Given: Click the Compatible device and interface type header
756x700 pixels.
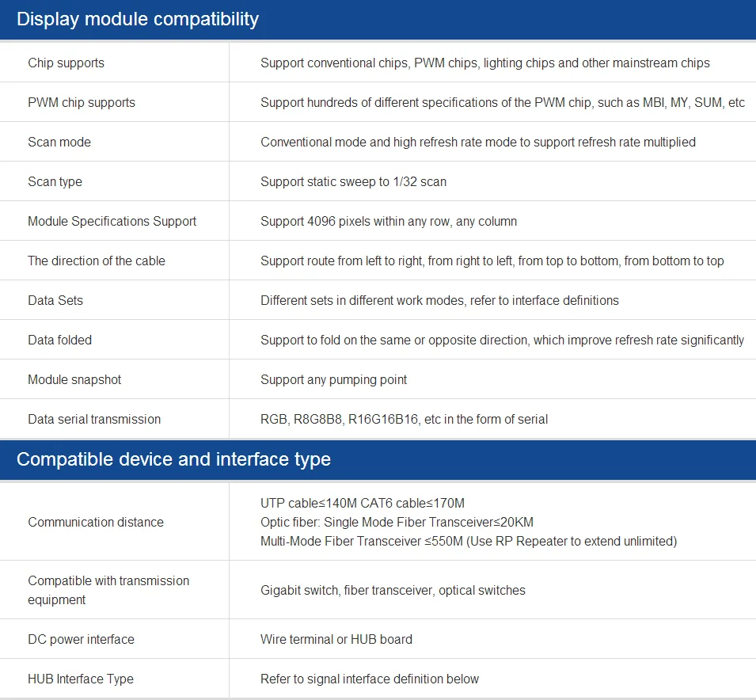Looking at the screenshot, I should (173, 459).
